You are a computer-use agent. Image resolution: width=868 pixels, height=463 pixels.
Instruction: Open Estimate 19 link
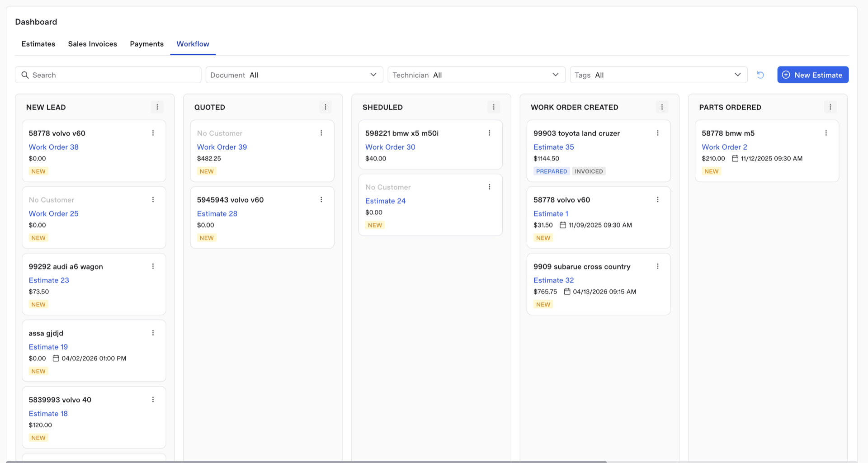[x=48, y=347]
